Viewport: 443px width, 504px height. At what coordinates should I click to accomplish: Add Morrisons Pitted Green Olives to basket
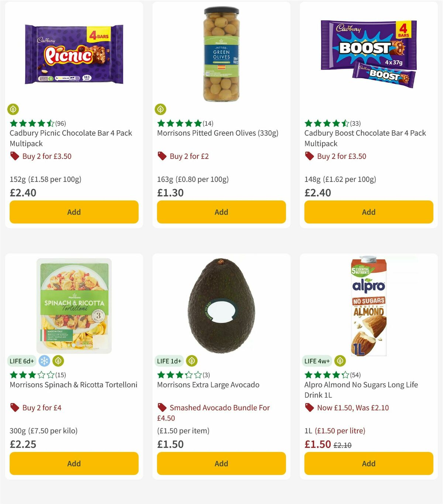(x=221, y=212)
